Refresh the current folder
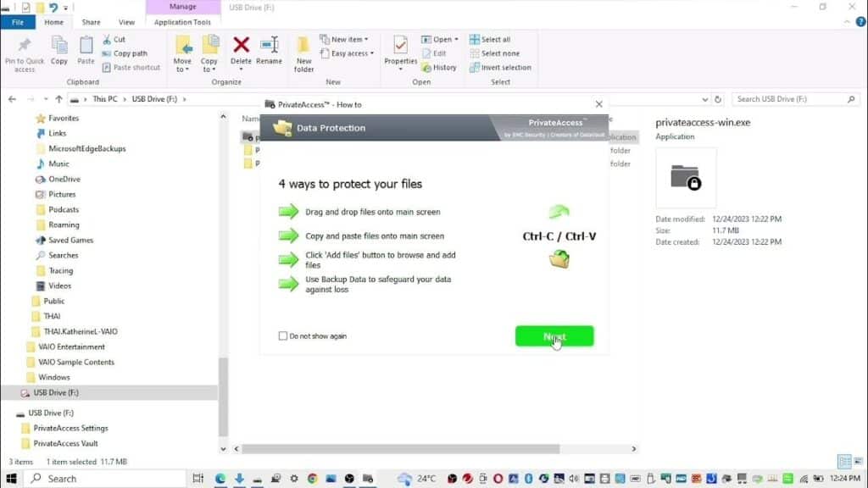Viewport: 868px width, 488px height. pos(718,100)
